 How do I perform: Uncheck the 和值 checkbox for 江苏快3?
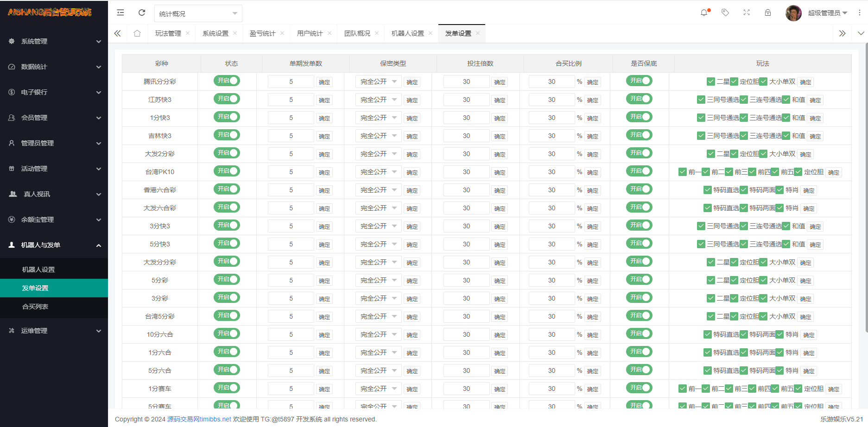[786, 99]
